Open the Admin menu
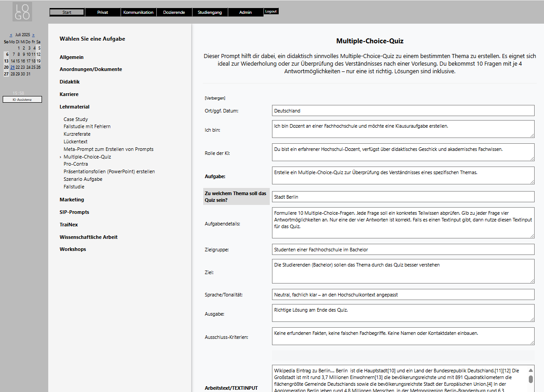The image size is (544, 392). click(x=246, y=13)
